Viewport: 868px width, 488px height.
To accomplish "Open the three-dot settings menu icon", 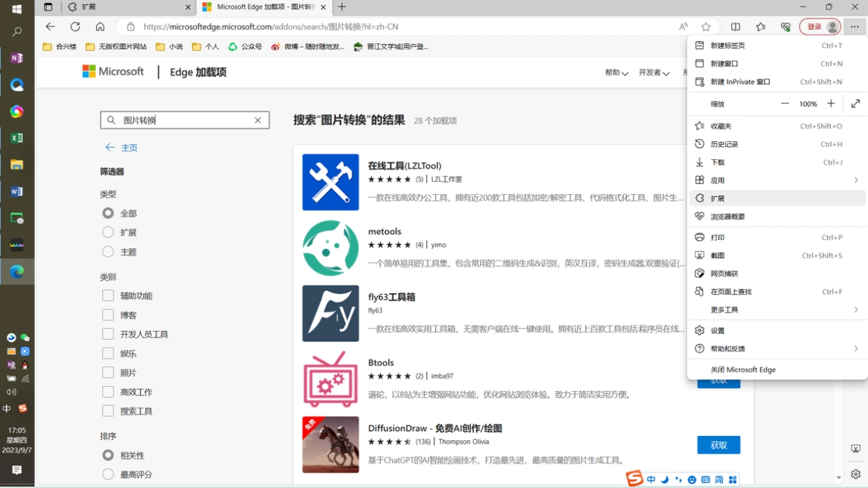I will point(854,26).
